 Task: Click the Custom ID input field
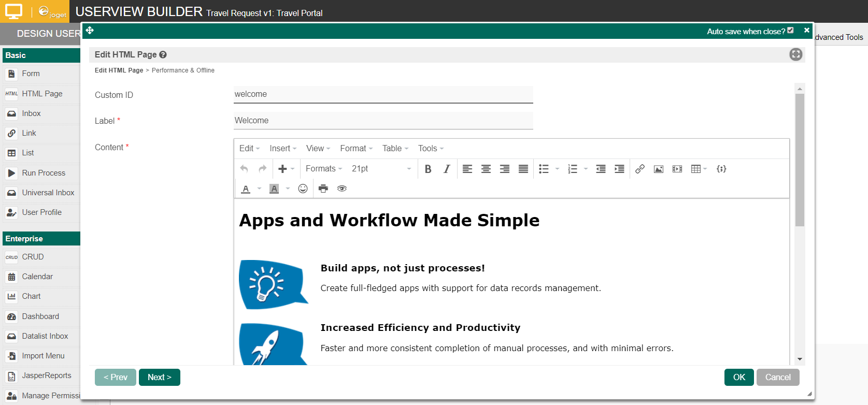(383, 94)
